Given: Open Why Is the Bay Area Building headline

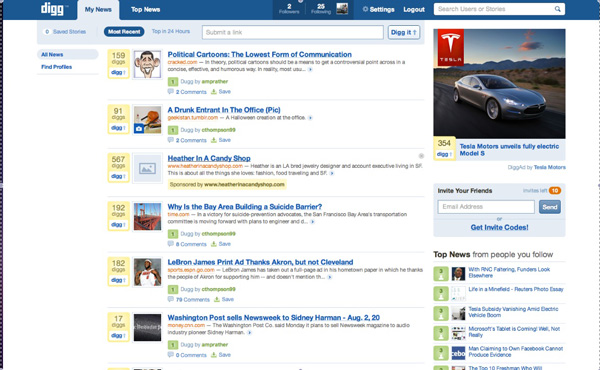Looking at the screenshot, I should point(245,207).
